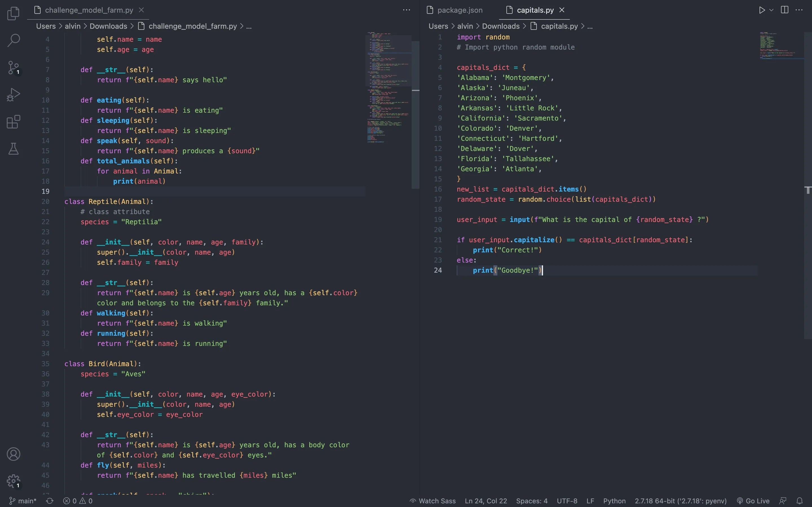Open Run and Debug view

pyautogui.click(x=14, y=95)
